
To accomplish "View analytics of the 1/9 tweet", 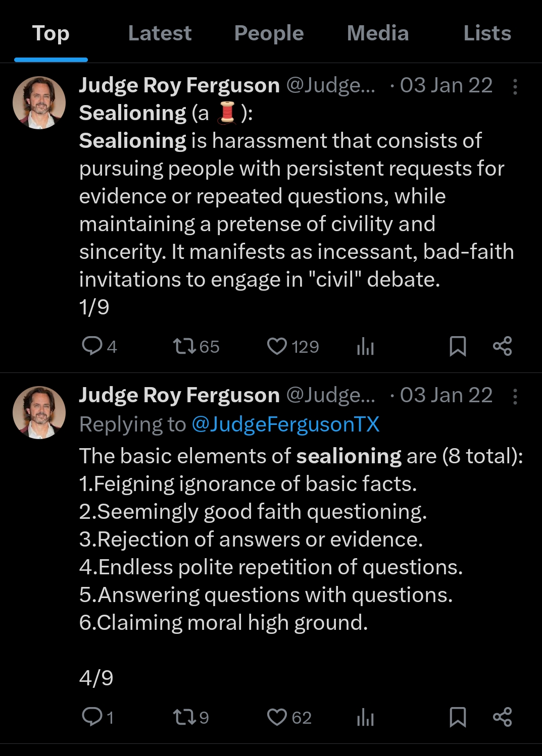I will (365, 347).
